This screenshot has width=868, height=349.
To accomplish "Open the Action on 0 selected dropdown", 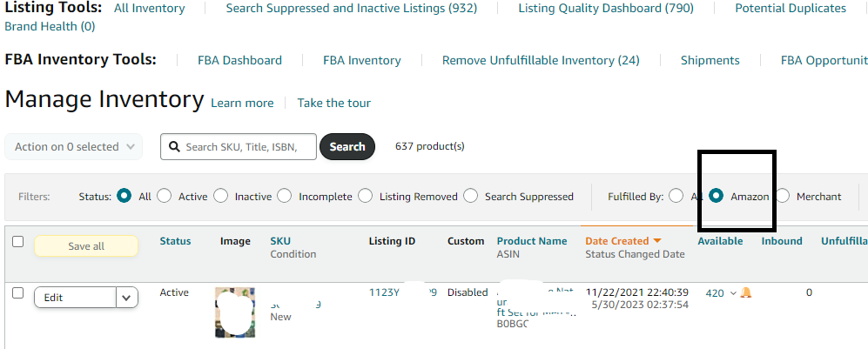I will (73, 147).
